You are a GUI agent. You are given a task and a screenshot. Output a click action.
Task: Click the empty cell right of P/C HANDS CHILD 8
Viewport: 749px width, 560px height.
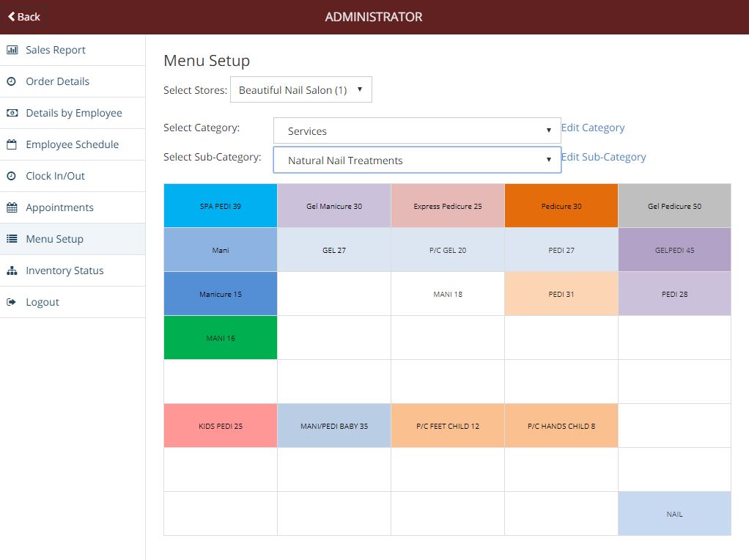674,426
